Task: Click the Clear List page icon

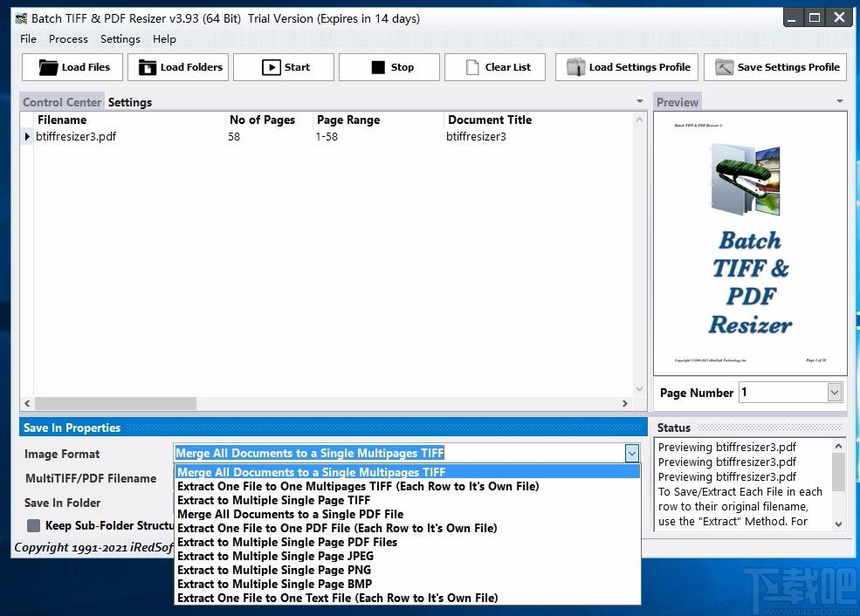Action: tap(472, 67)
